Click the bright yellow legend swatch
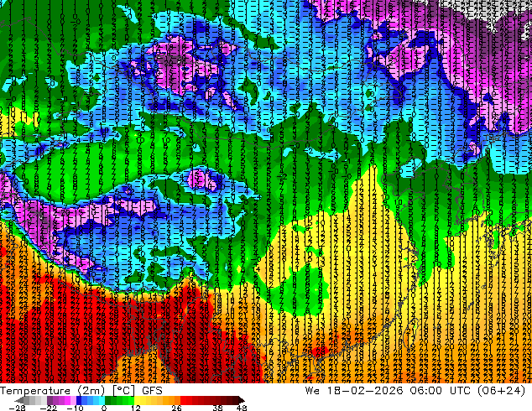Screen dimensions: 532x411 click(x=137, y=400)
